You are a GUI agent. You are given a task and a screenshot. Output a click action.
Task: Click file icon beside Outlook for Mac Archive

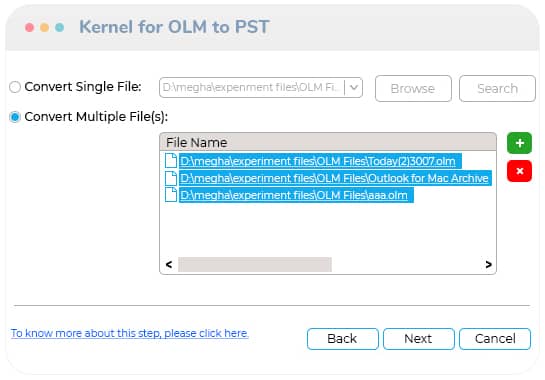pyautogui.click(x=171, y=178)
